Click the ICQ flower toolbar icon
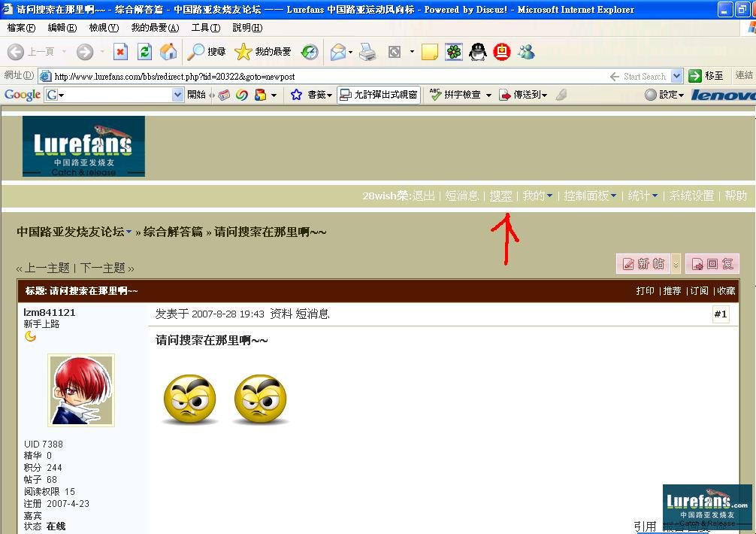The image size is (756, 534). [x=454, y=52]
